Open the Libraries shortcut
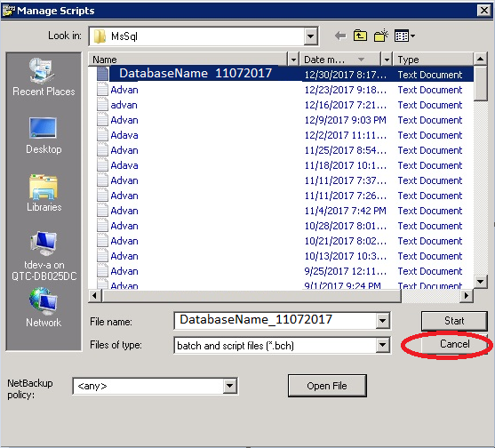This screenshot has height=448, width=495. (x=44, y=193)
